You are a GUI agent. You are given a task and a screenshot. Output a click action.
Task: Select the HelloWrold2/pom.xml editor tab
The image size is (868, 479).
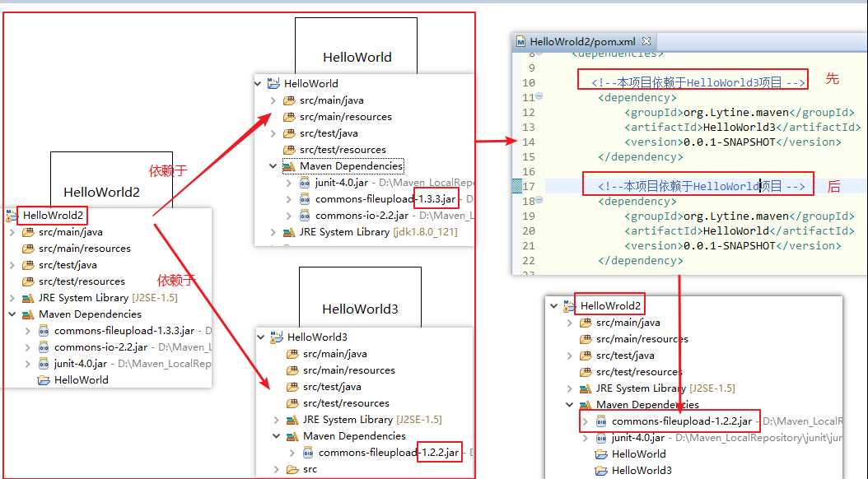tap(583, 41)
